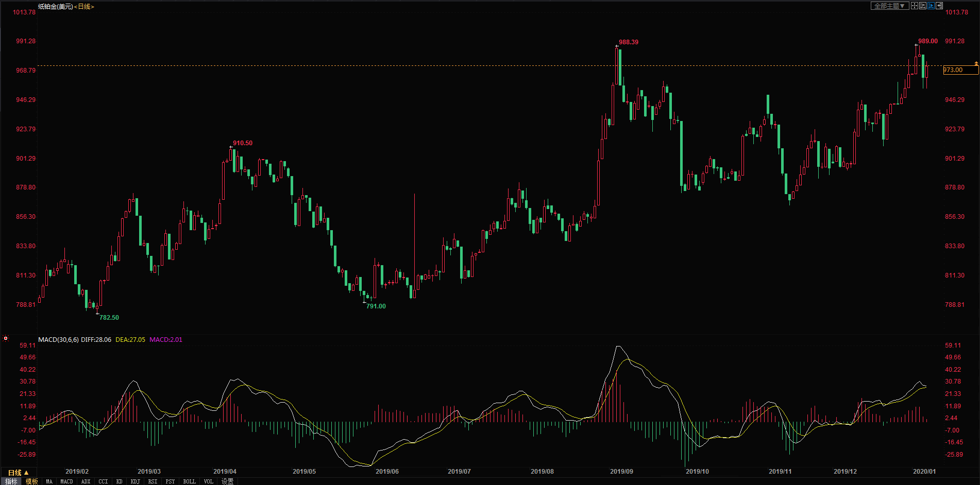
Task: Click the 2020/01 date label
Action: [924, 471]
